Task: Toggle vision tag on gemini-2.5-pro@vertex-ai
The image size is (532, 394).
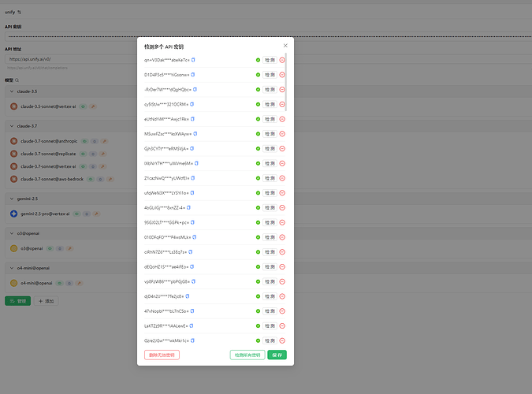Action: pyautogui.click(x=77, y=214)
